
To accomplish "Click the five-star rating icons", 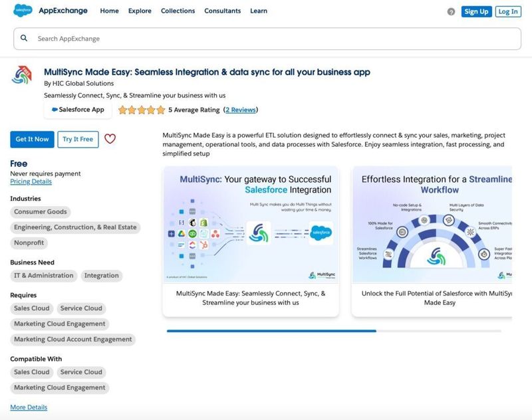I will [142, 110].
